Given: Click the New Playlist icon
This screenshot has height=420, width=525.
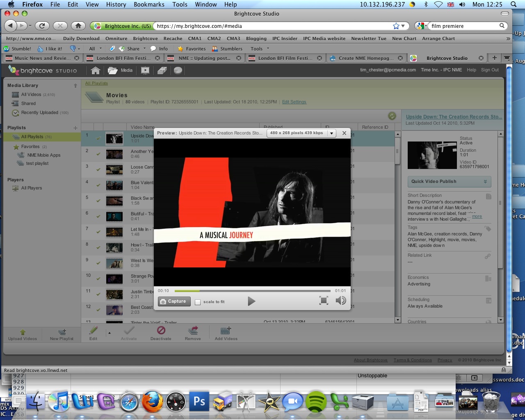Looking at the screenshot, I should (x=62, y=331).
